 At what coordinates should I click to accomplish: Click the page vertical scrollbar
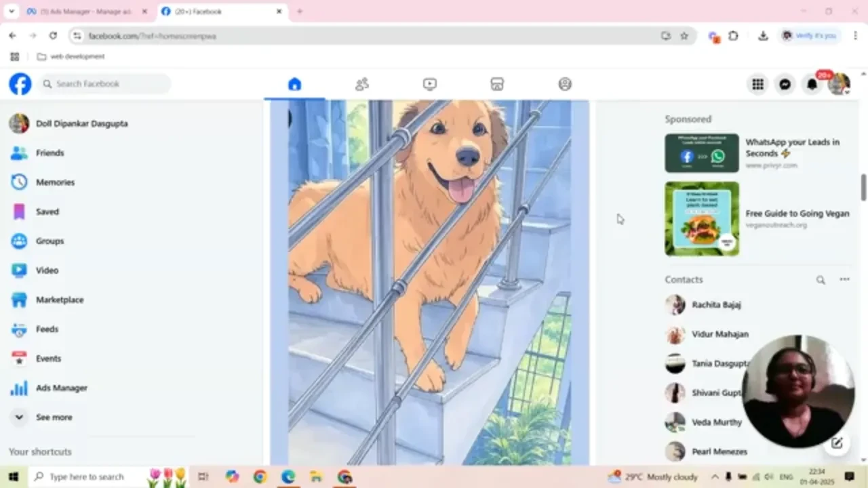click(863, 188)
